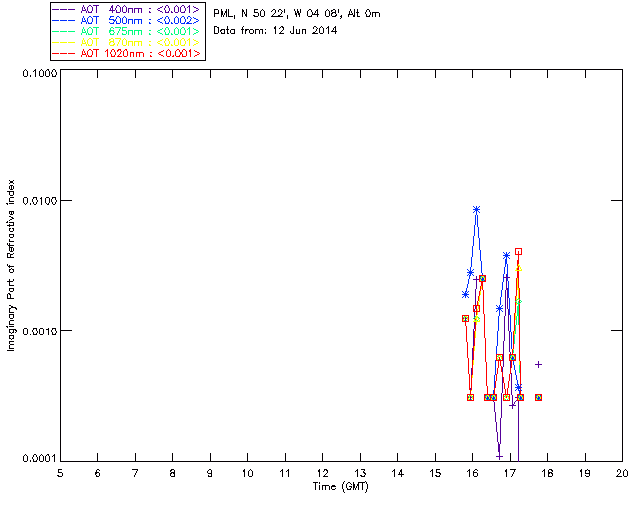The height and width of the screenshot is (512, 640).
Task: Click the x-axis tick label 13
Action: pos(360,473)
